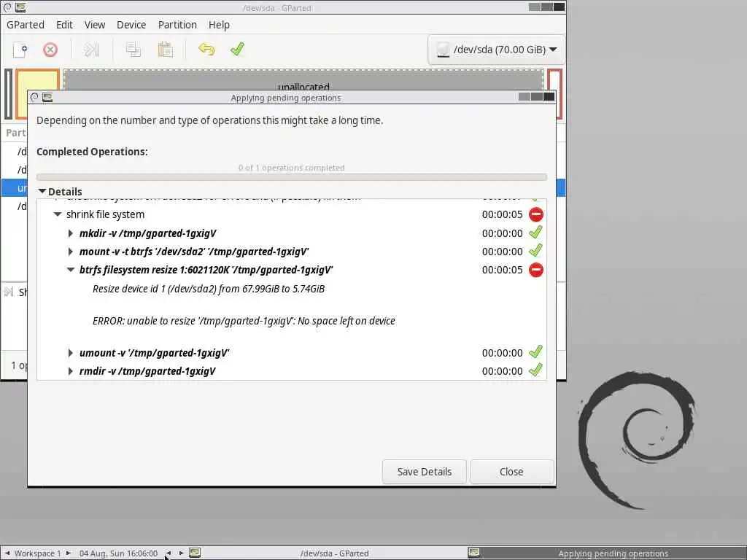747x560 pixels.
Task: Open the Help menu
Action: click(x=219, y=25)
